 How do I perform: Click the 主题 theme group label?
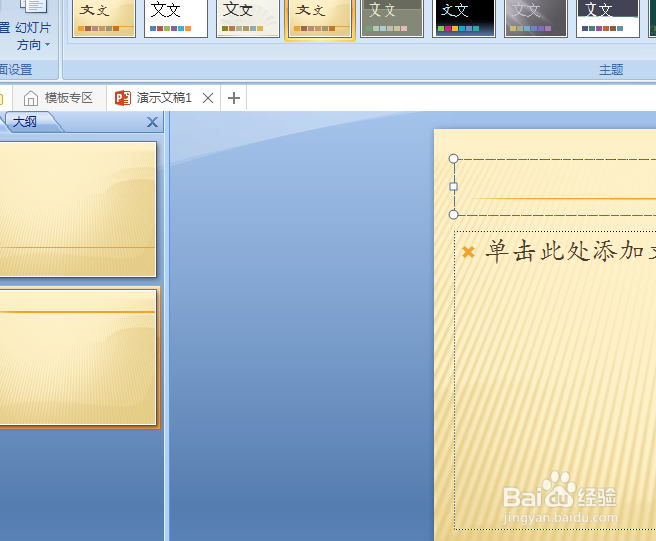[611, 69]
